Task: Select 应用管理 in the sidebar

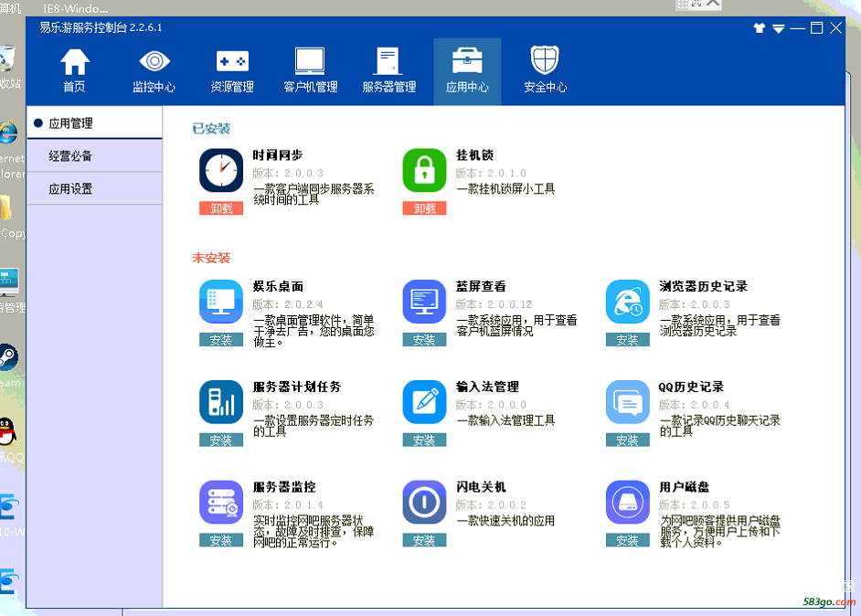Action: pyautogui.click(x=94, y=123)
